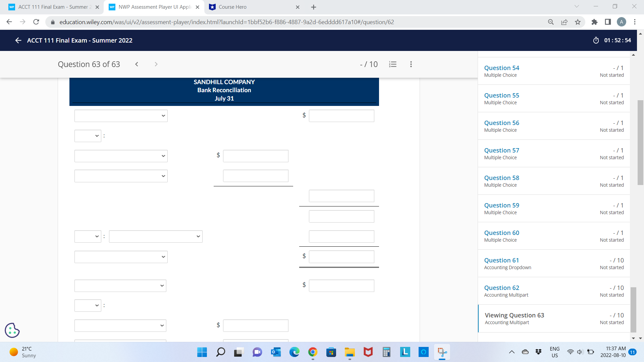
Task: Open Question 61 from the sidebar
Action: coord(501,260)
